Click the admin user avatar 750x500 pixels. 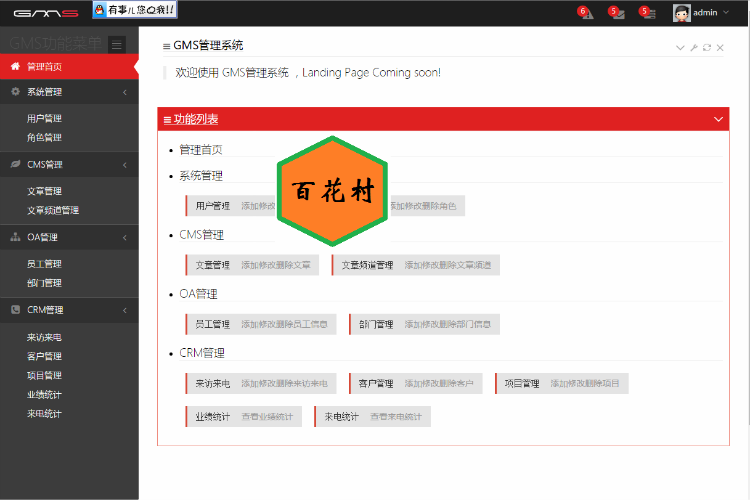pos(682,13)
